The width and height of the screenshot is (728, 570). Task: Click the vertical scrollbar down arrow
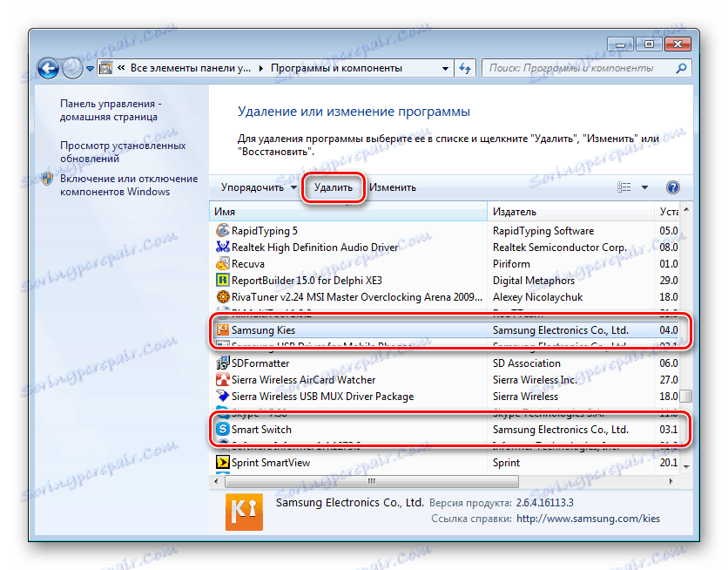tap(686, 466)
